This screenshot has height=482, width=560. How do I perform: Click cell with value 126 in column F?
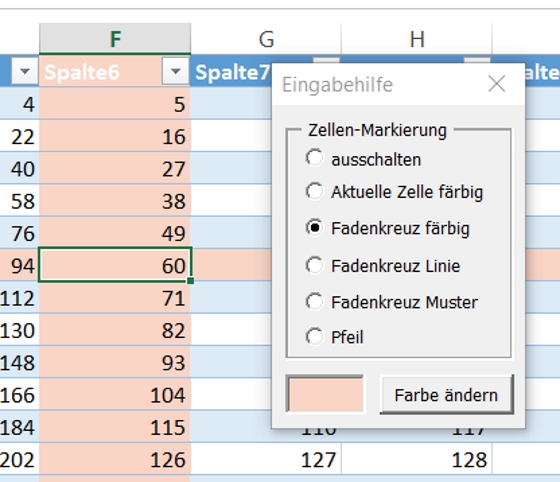115,459
